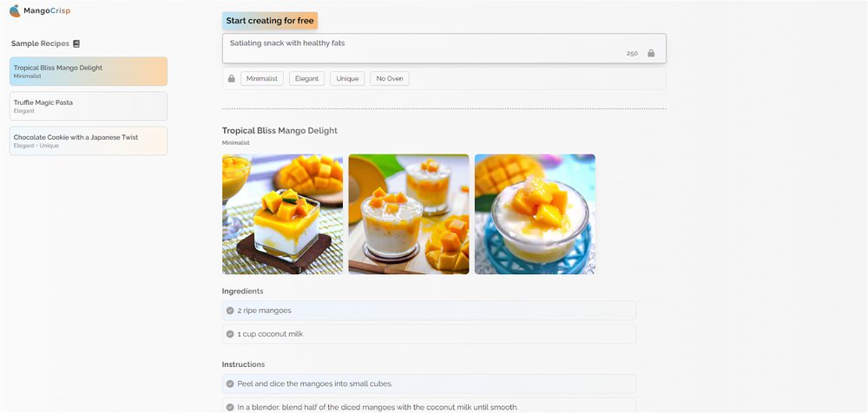Check off the peel and dice mangoes step
This screenshot has width=868, height=413.
230,383
